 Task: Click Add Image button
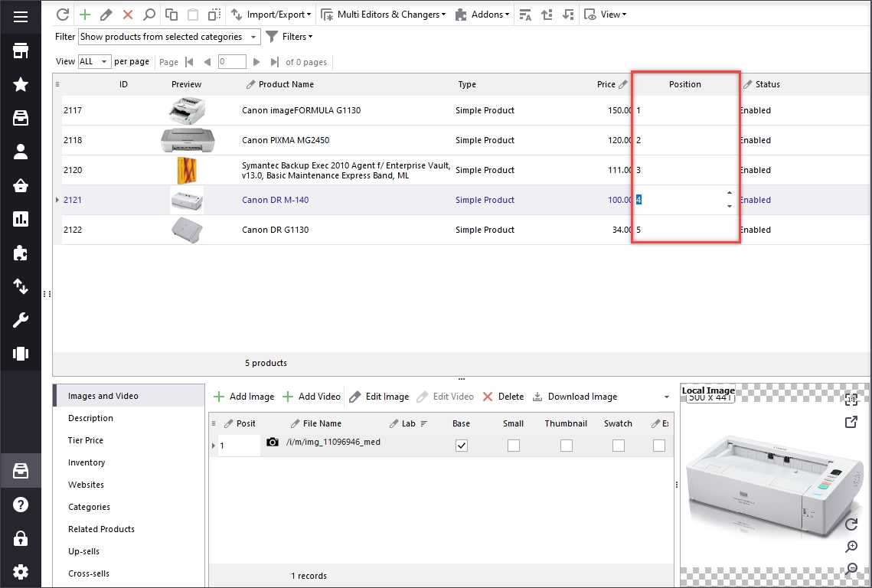coord(244,397)
